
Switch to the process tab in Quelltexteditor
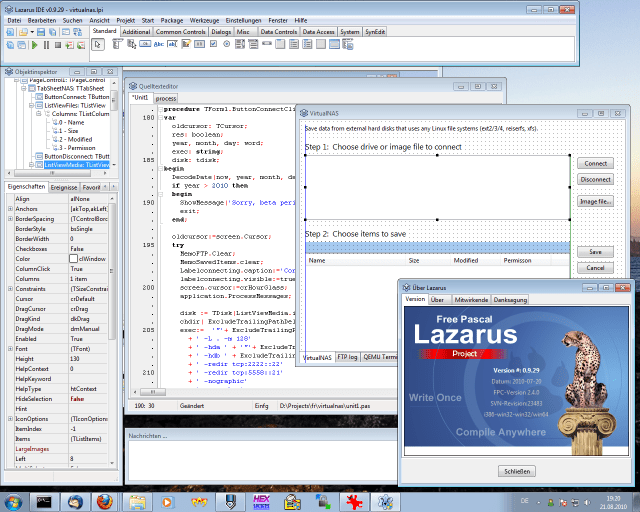tap(166, 98)
